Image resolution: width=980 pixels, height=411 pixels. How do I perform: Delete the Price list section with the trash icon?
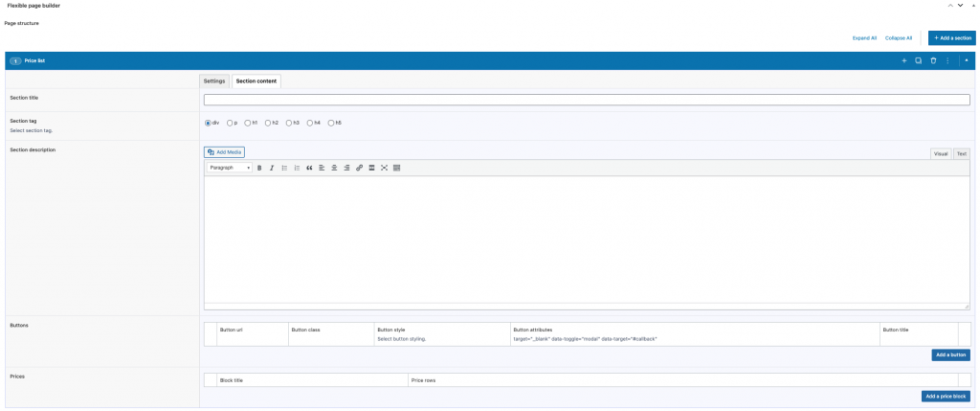pos(933,60)
